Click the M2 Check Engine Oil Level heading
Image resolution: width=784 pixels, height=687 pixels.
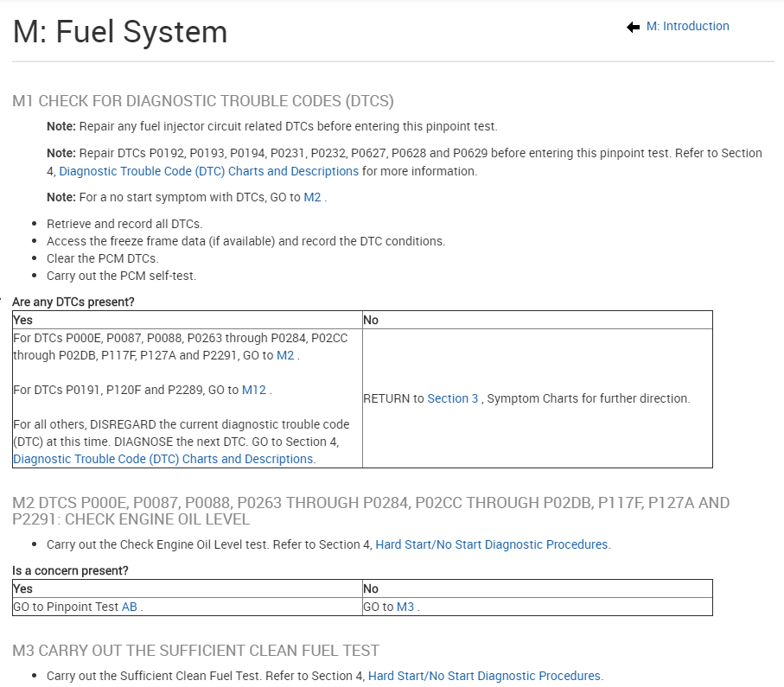371,511
